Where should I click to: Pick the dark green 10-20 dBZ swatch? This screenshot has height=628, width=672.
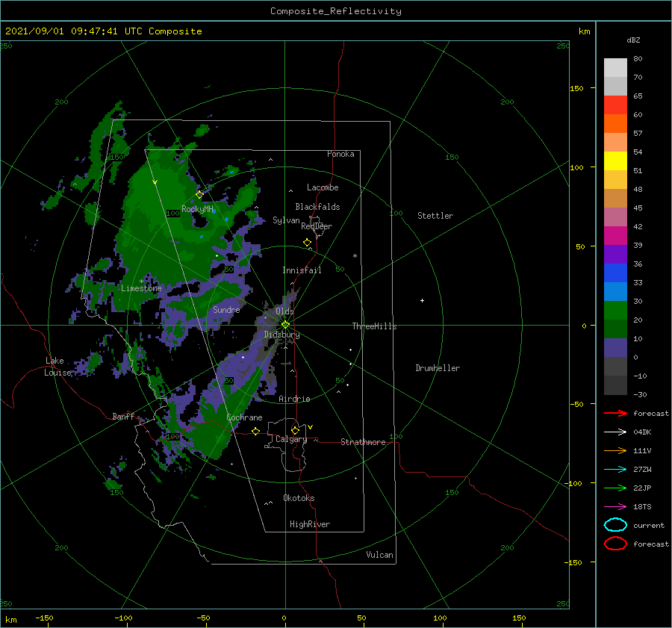[x=615, y=329]
